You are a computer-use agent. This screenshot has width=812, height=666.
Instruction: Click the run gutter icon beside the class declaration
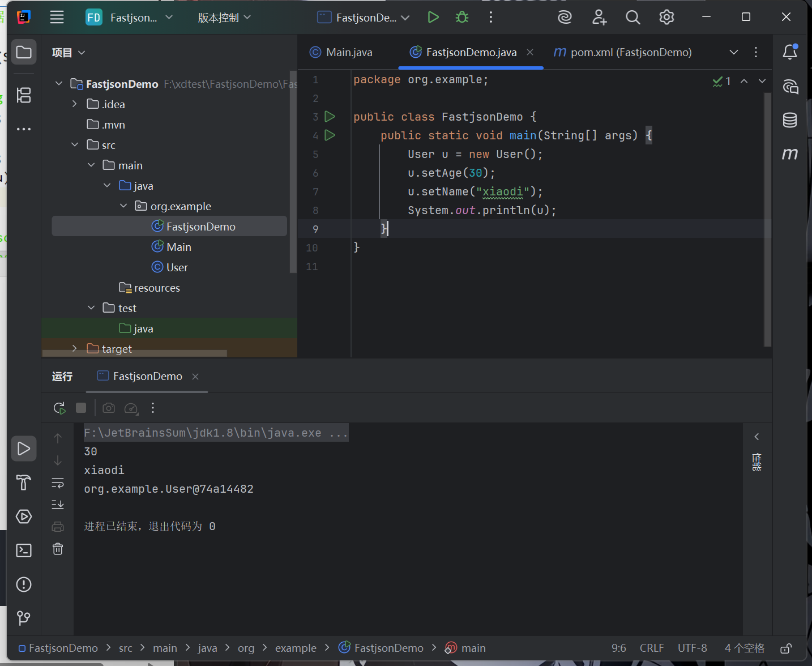330,117
